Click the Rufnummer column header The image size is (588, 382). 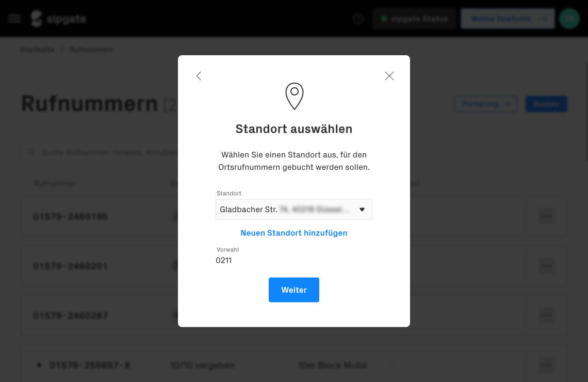point(55,183)
